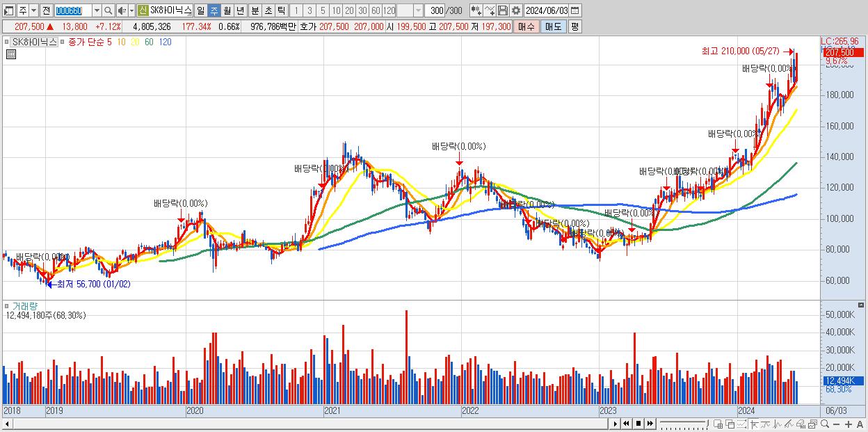
Task: Click the green 신 badge icon
Action: [x=143, y=10]
